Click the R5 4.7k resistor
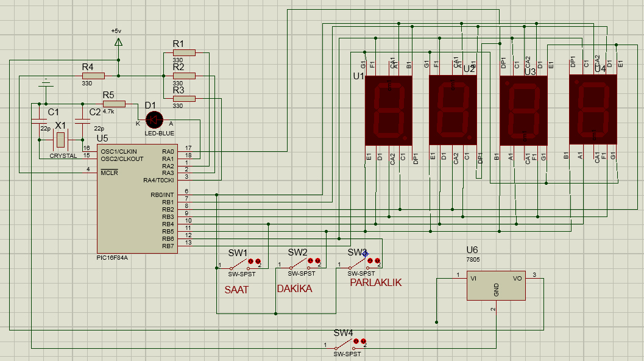Image resolution: width=644 pixels, height=361 pixels. tap(114, 104)
